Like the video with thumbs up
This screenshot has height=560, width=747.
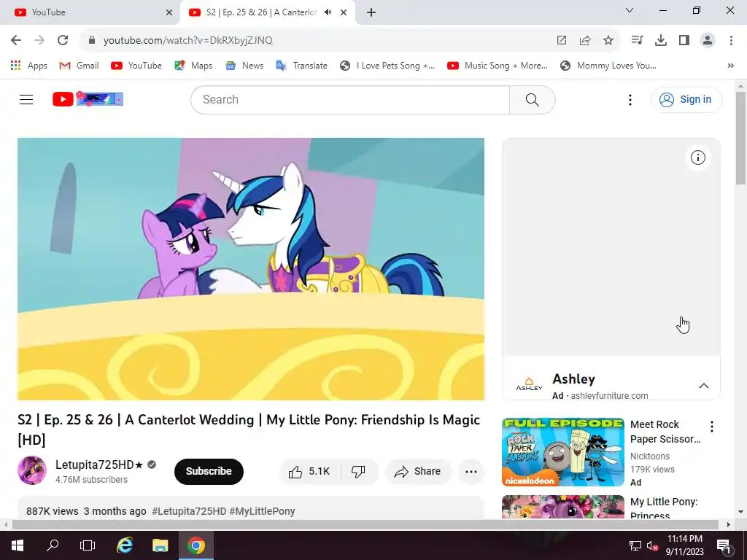click(309, 472)
